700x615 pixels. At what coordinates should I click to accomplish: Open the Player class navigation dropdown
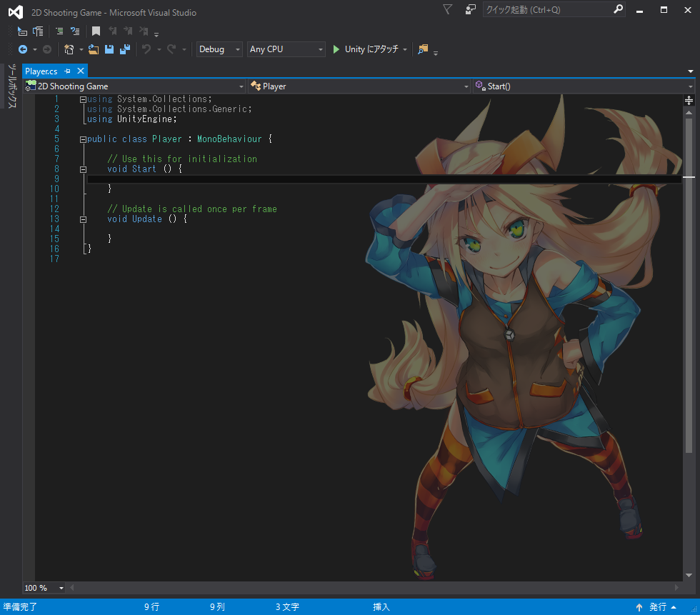tap(359, 86)
